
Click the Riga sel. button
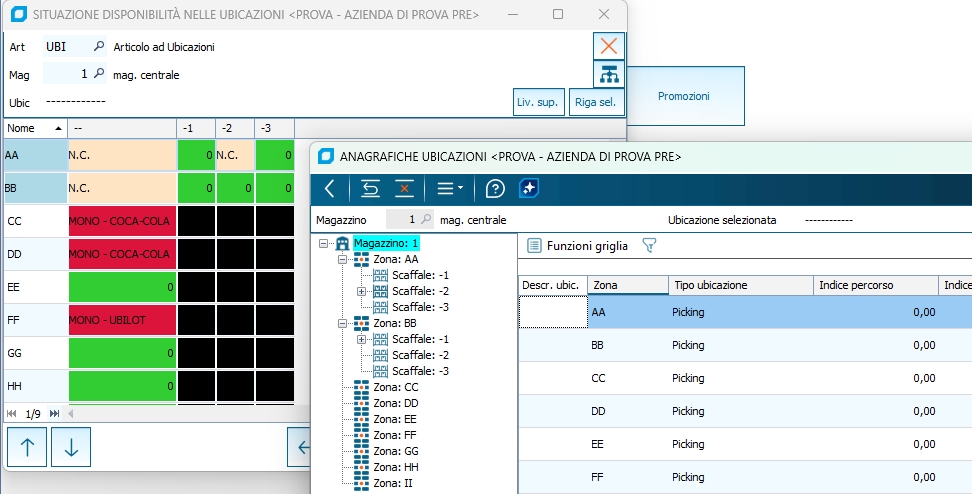(594, 102)
